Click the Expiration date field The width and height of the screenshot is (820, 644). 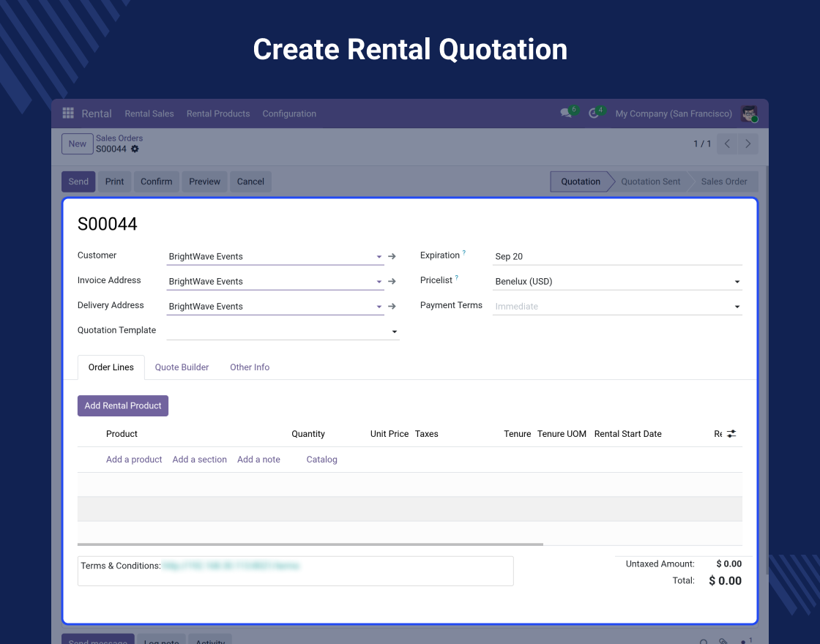point(617,256)
